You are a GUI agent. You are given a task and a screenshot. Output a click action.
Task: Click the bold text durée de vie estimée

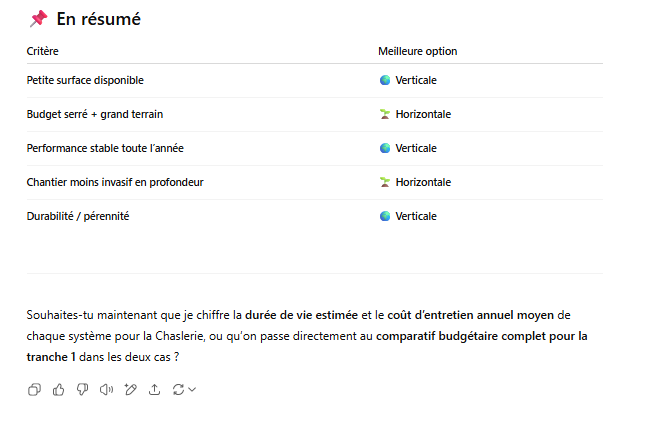(x=301, y=315)
